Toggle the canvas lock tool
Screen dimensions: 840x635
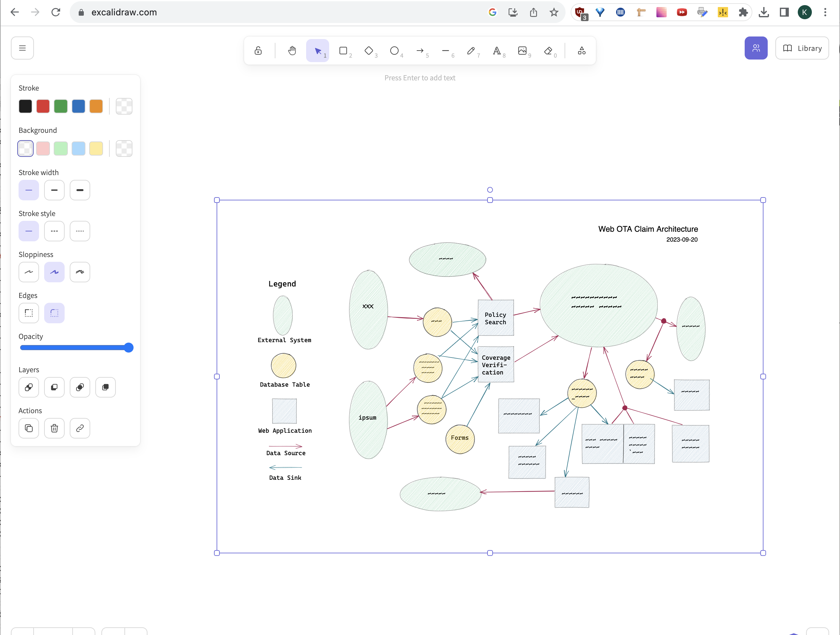tap(258, 51)
